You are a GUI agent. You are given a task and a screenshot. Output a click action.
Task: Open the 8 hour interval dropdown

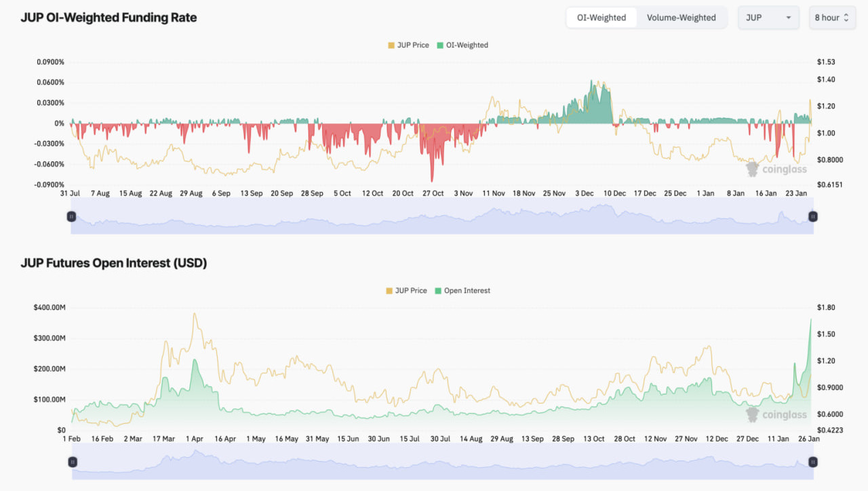pyautogui.click(x=831, y=18)
